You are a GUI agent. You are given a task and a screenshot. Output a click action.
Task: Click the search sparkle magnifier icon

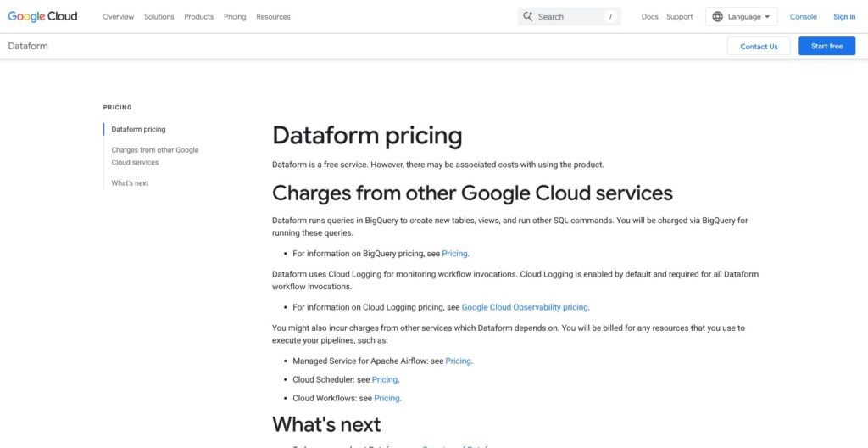tap(528, 17)
